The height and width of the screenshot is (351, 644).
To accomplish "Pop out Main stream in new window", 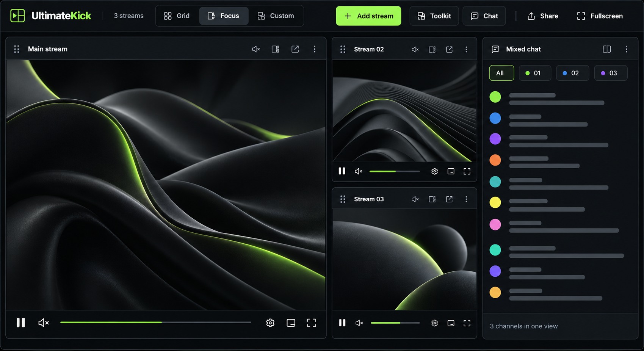I will pos(295,49).
